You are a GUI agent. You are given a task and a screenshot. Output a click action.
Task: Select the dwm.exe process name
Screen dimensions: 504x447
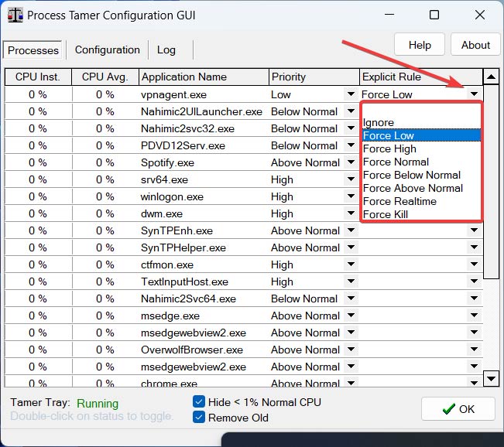(x=162, y=214)
